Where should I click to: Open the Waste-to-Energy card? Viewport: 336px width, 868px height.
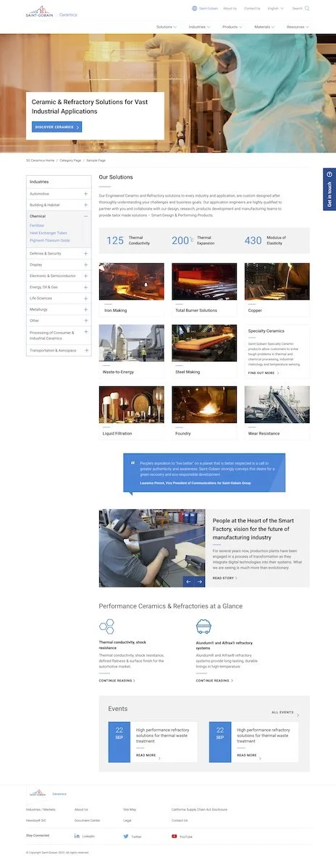132,352
